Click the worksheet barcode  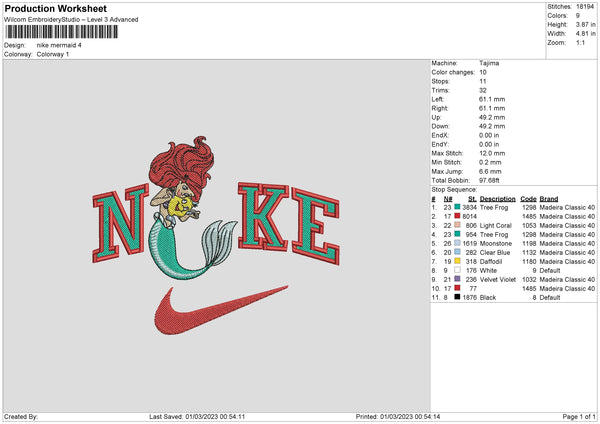(x=62, y=32)
